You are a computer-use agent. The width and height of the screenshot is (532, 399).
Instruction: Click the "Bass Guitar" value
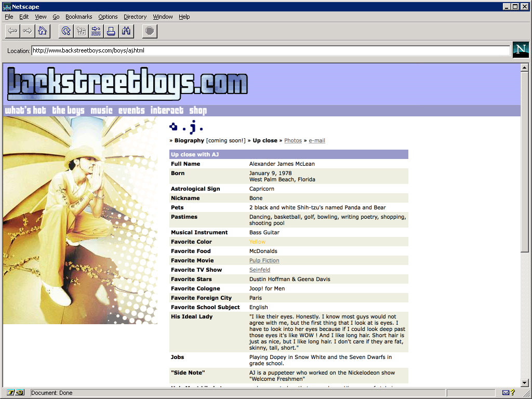point(264,232)
